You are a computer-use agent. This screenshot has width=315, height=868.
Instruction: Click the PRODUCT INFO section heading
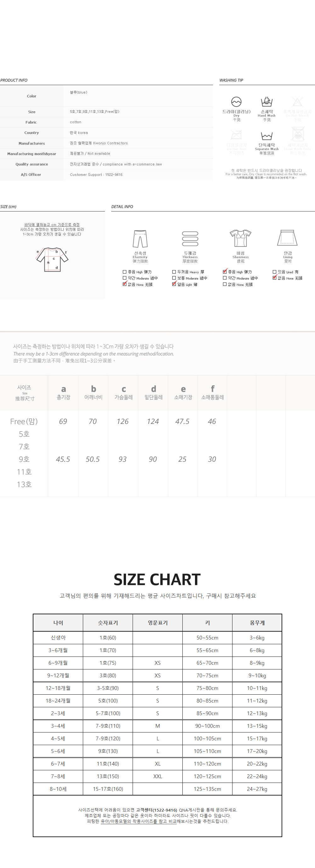[14, 80]
